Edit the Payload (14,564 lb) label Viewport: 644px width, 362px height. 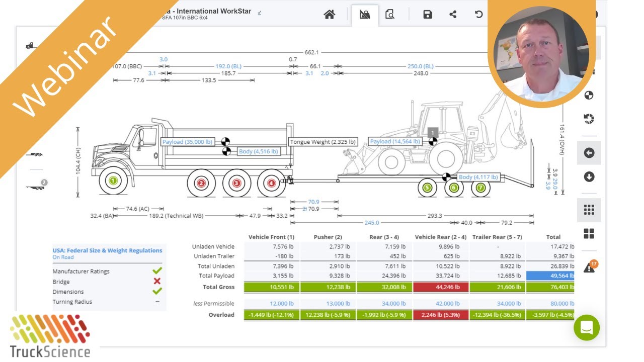point(395,142)
